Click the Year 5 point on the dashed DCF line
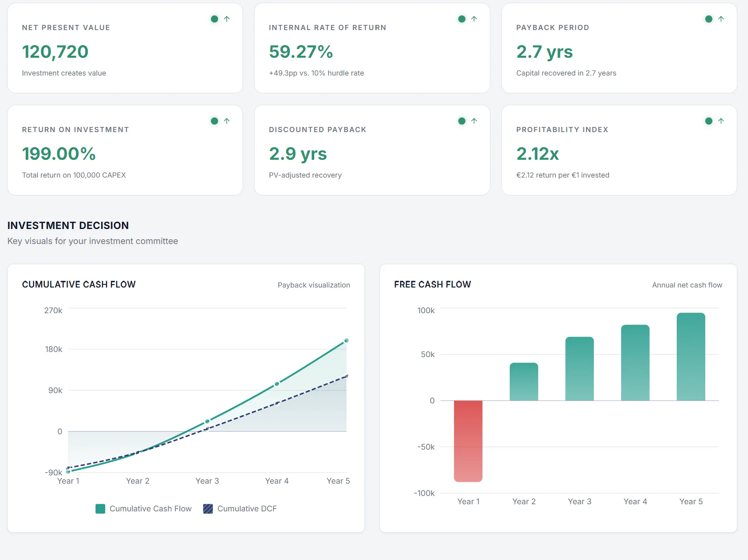Image resolution: width=748 pixels, height=560 pixels. pos(347,376)
